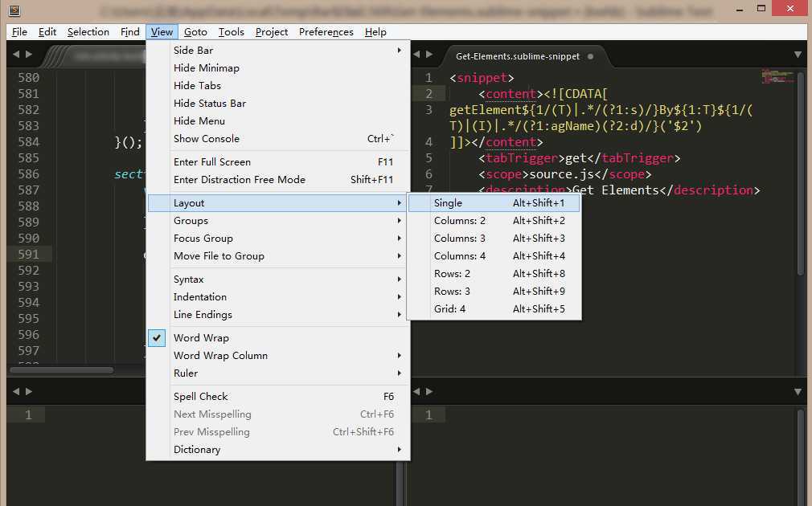The height and width of the screenshot is (506, 812).
Task: Choose Hide Tabs
Action: pyautogui.click(x=278, y=85)
